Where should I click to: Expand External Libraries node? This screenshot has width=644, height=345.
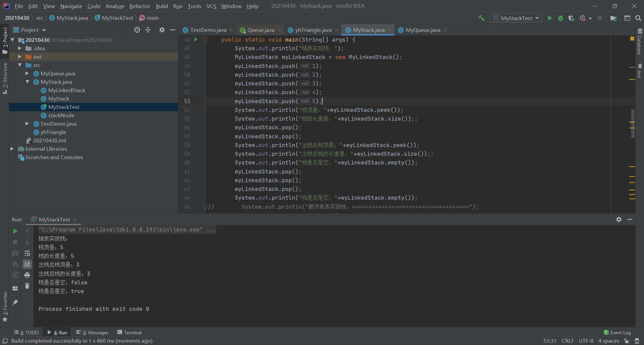click(12, 149)
